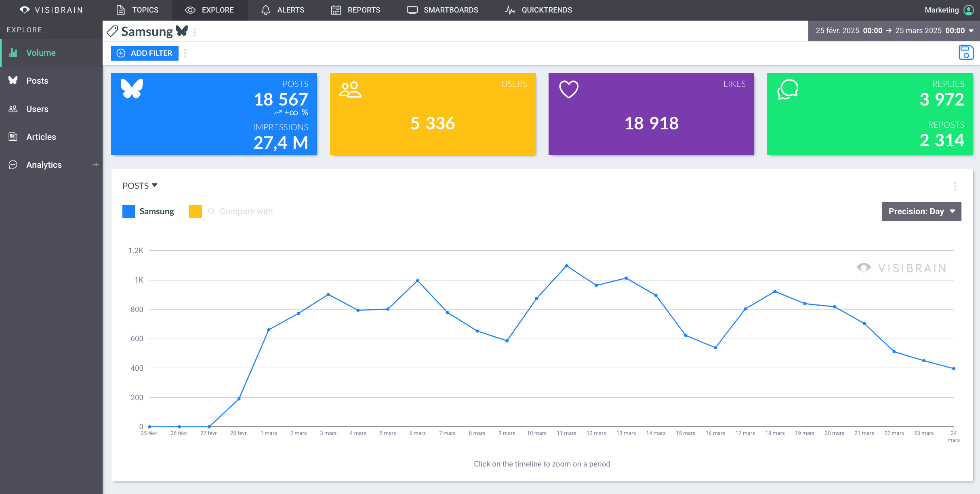Open the Topics tab

pos(137,10)
